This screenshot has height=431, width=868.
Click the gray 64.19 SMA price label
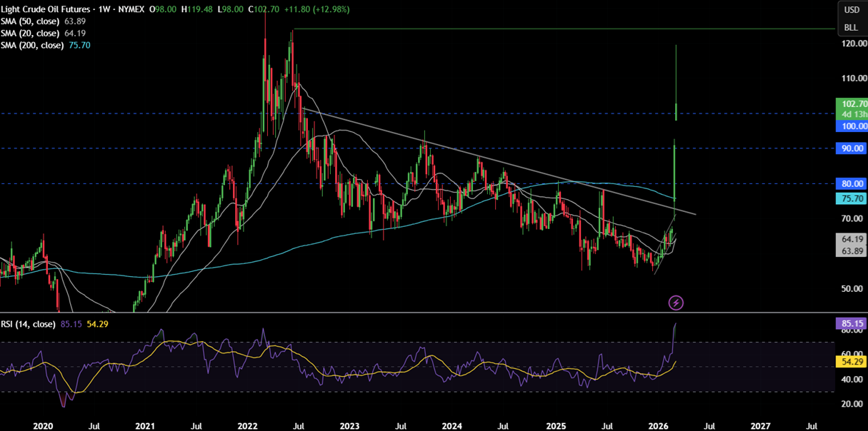click(851, 240)
